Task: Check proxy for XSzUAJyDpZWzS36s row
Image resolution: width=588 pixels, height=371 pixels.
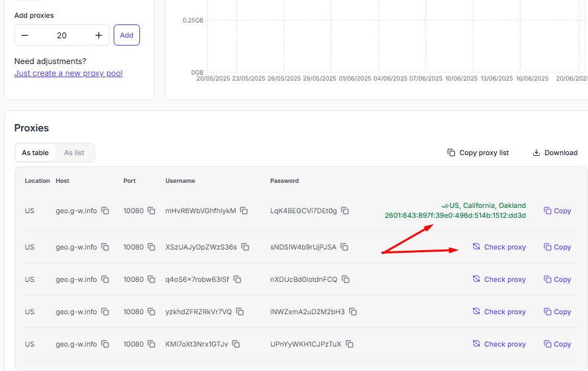Action: coord(499,247)
